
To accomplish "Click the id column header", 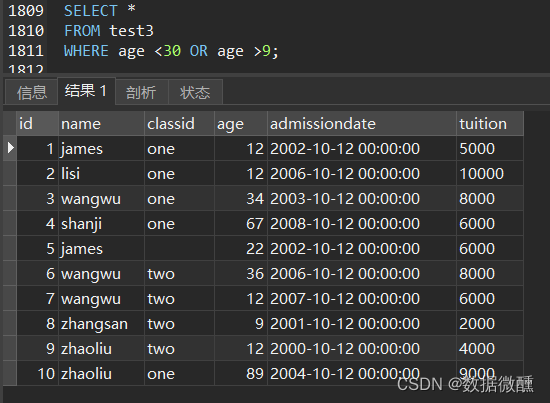I will (x=37, y=124).
